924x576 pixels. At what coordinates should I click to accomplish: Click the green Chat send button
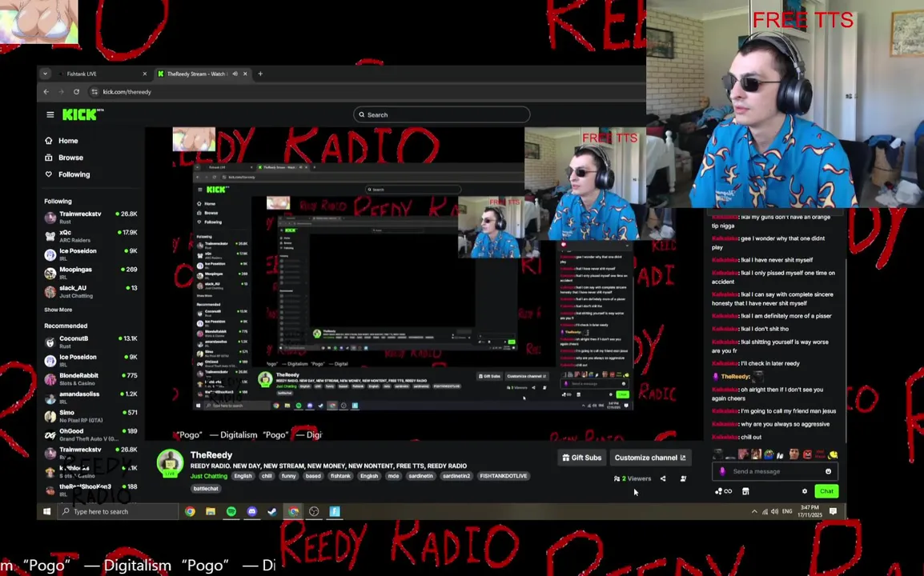[826, 491]
